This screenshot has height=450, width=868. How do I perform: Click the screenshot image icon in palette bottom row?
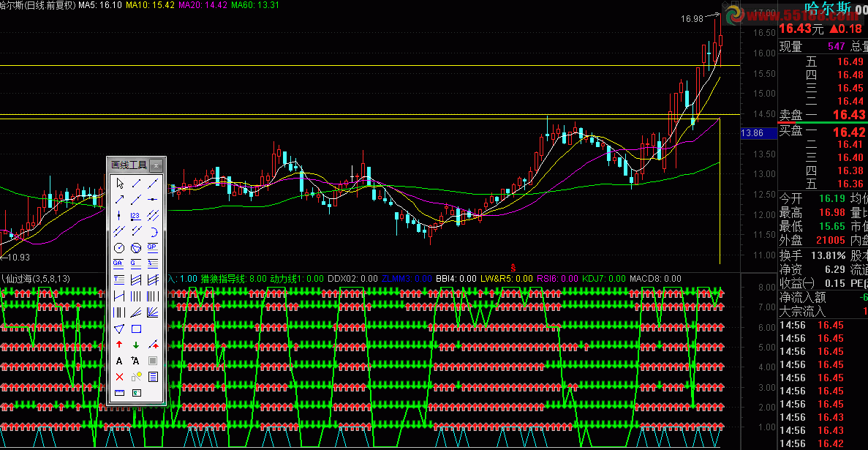pos(135,392)
